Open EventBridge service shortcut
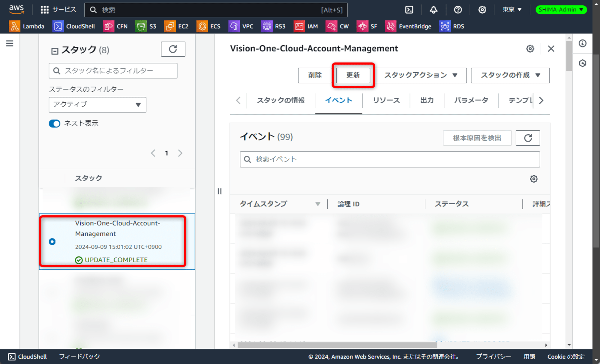The width and height of the screenshot is (600, 364). point(408,26)
